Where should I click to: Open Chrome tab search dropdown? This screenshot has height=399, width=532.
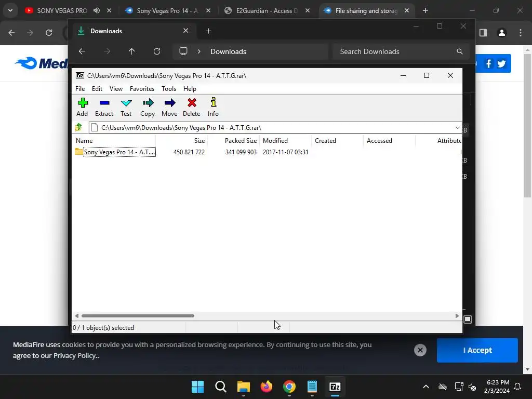(x=10, y=10)
